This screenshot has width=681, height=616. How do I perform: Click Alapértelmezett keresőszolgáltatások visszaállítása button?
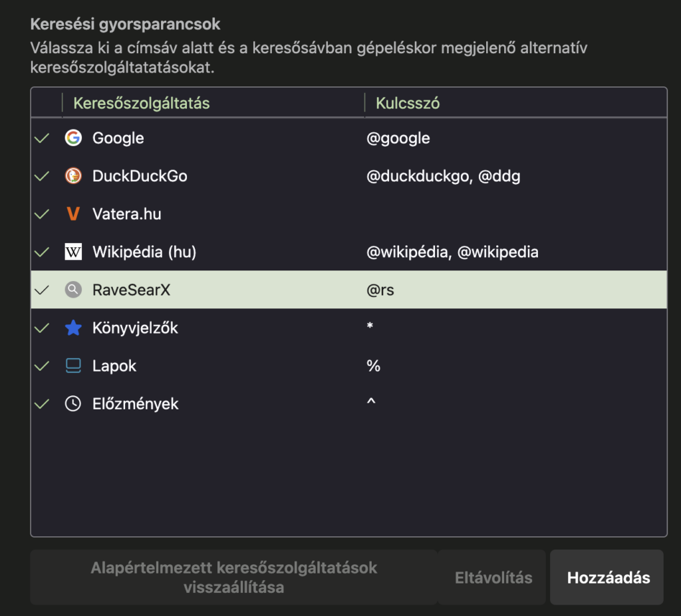233,577
